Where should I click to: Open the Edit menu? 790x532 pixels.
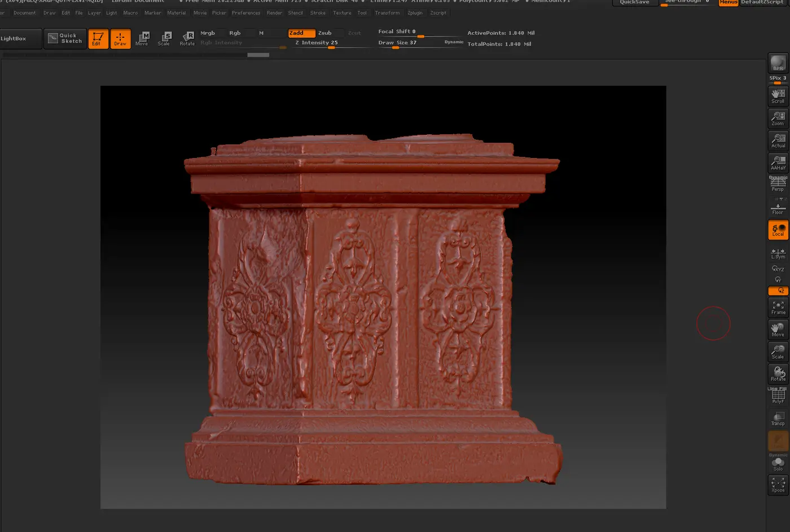(x=65, y=13)
